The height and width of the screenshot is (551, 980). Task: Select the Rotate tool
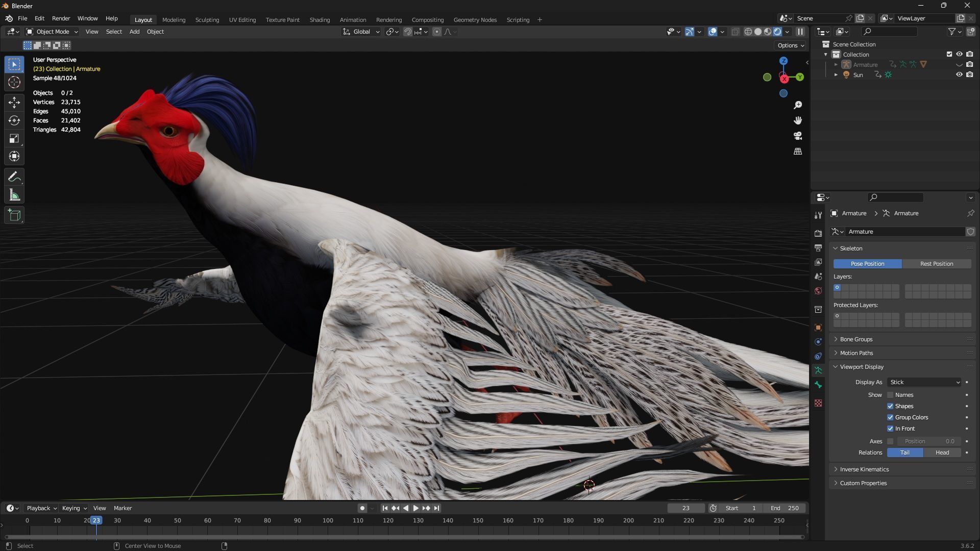pos(14,120)
